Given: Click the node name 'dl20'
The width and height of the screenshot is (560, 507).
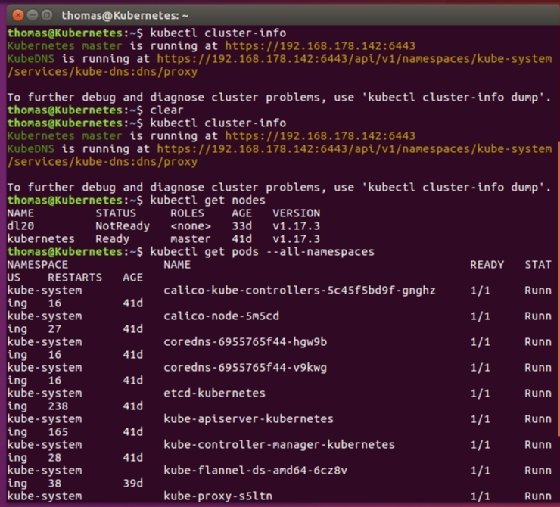Looking at the screenshot, I should point(21,226).
